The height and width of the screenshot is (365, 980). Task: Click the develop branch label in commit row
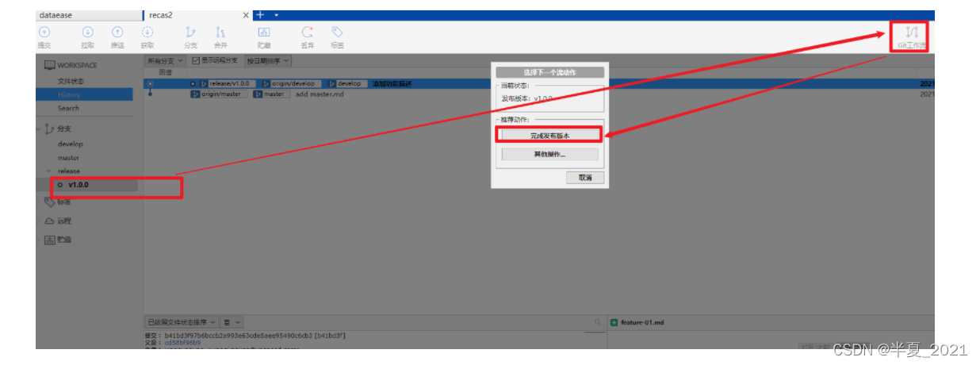[348, 83]
